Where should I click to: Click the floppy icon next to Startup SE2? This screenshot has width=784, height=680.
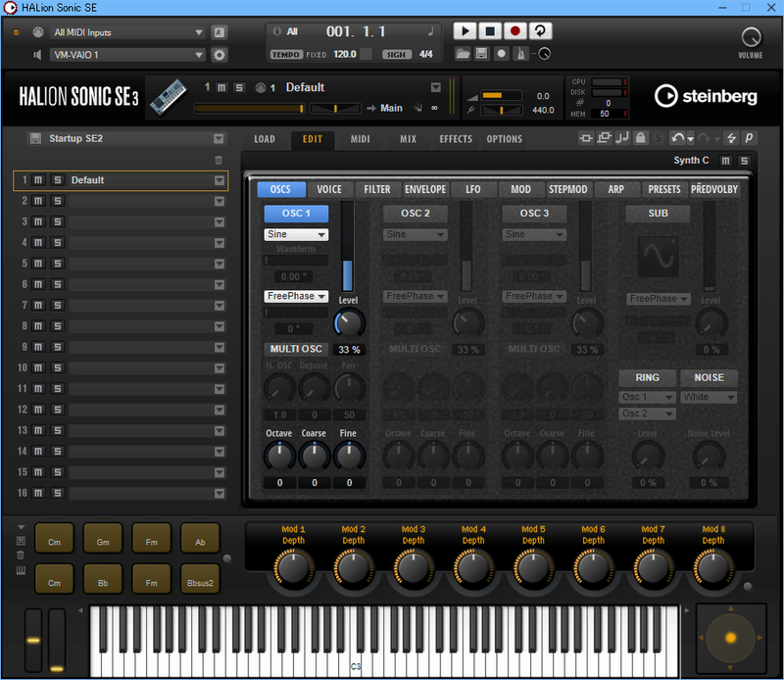[x=35, y=138]
